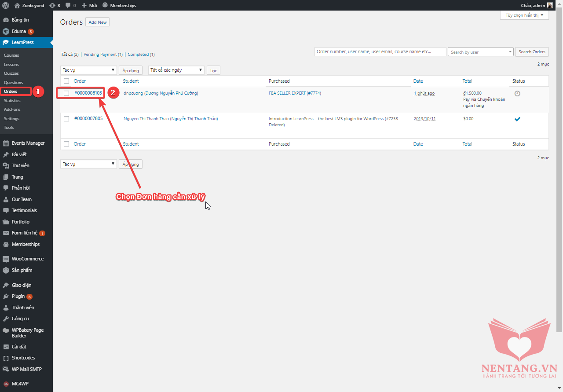Click the Thành viên user icon
Image resolution: width=563 pixels, height=392 pixels.
pos(6,308)
